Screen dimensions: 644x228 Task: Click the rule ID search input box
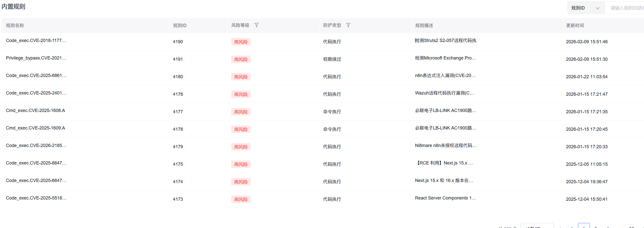[625, 8]
